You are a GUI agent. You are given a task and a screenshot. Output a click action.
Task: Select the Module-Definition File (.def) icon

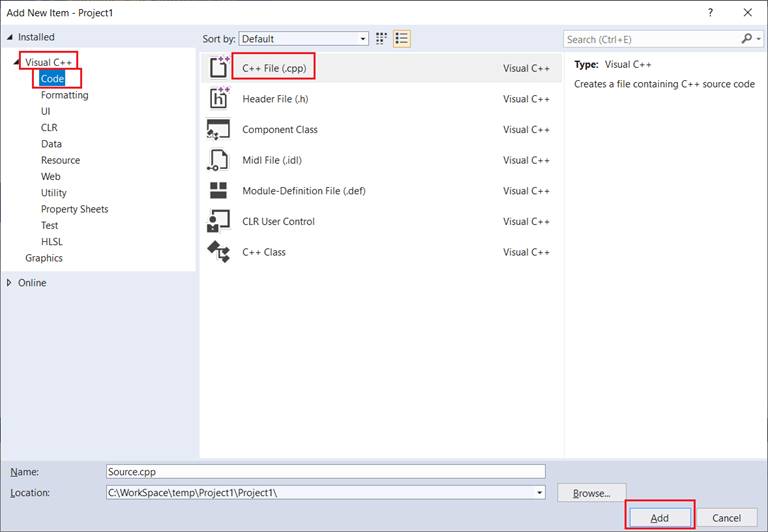pyautogui.click(x=218, y=191)
